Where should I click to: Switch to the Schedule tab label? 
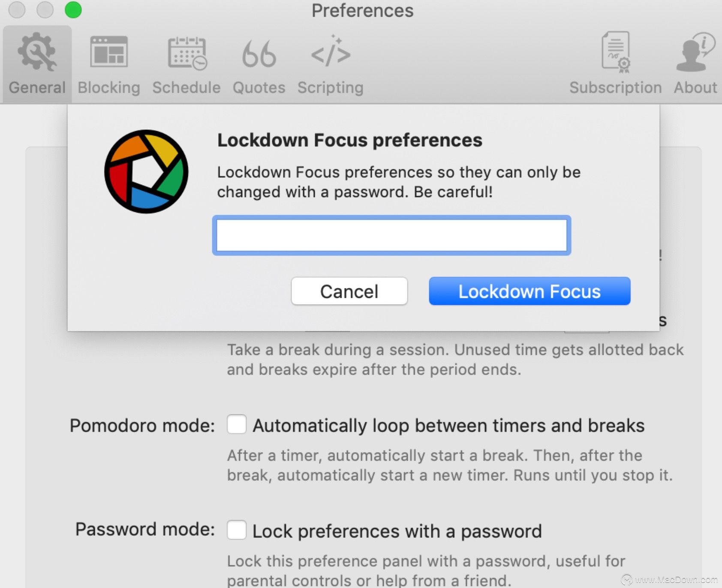187,87
